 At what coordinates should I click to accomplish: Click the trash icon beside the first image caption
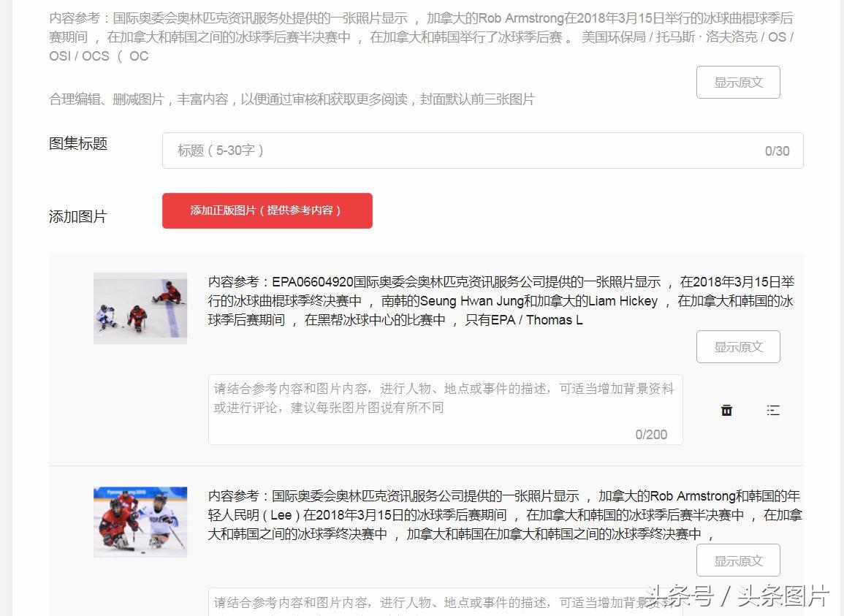coord(726,411)
